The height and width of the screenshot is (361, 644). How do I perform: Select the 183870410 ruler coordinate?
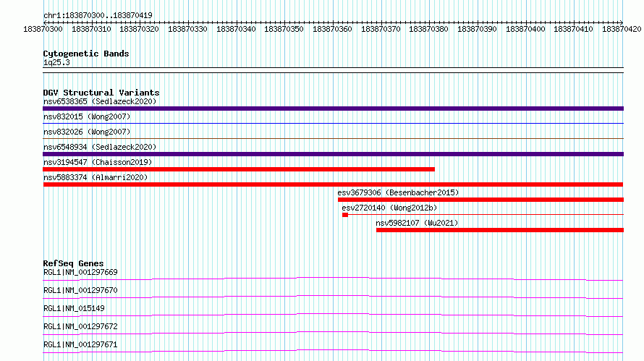click(x=573, y=29)
